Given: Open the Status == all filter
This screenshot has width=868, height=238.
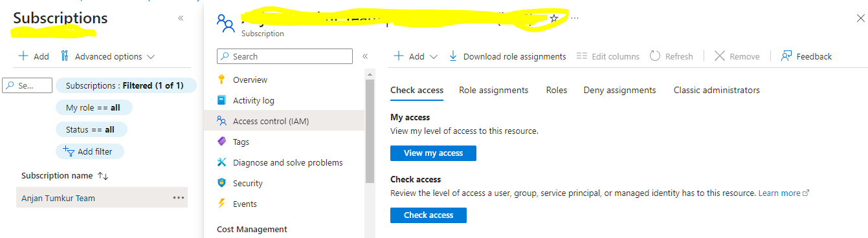Looking at the screenshot, I should pyautogui.click(x=91, y=129).
